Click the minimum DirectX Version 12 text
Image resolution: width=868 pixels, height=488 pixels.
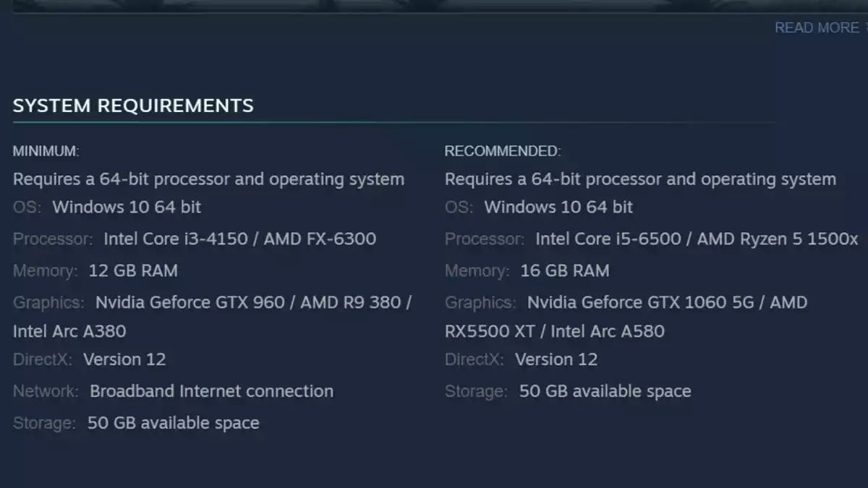point(124,359)
